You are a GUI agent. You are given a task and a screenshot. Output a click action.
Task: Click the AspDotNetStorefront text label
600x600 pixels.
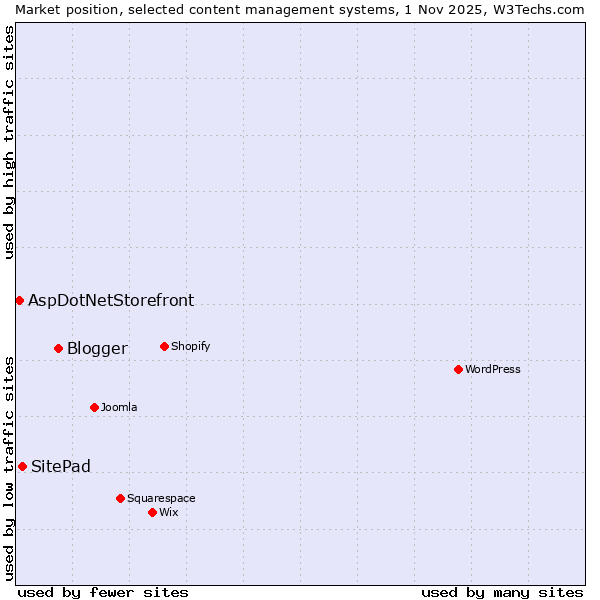111,300
